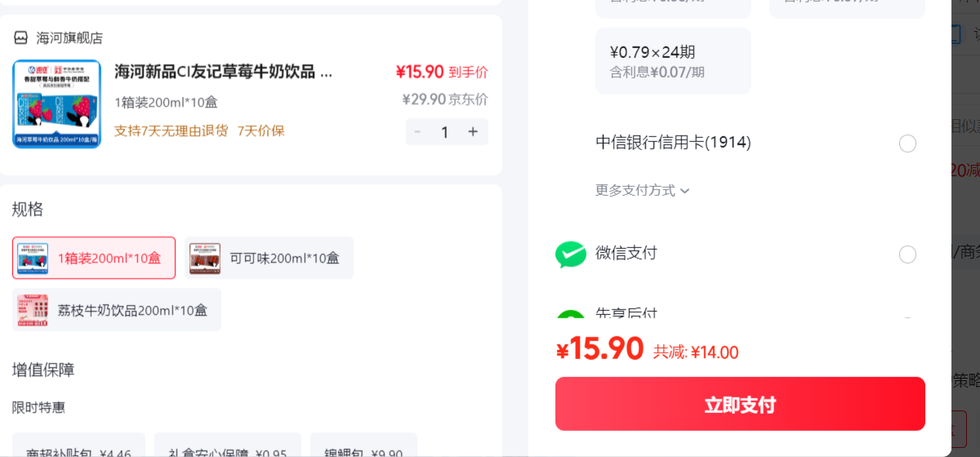980x457 pixels.
Task: Select the 微信支付 radio button
Action: [907, 255]
